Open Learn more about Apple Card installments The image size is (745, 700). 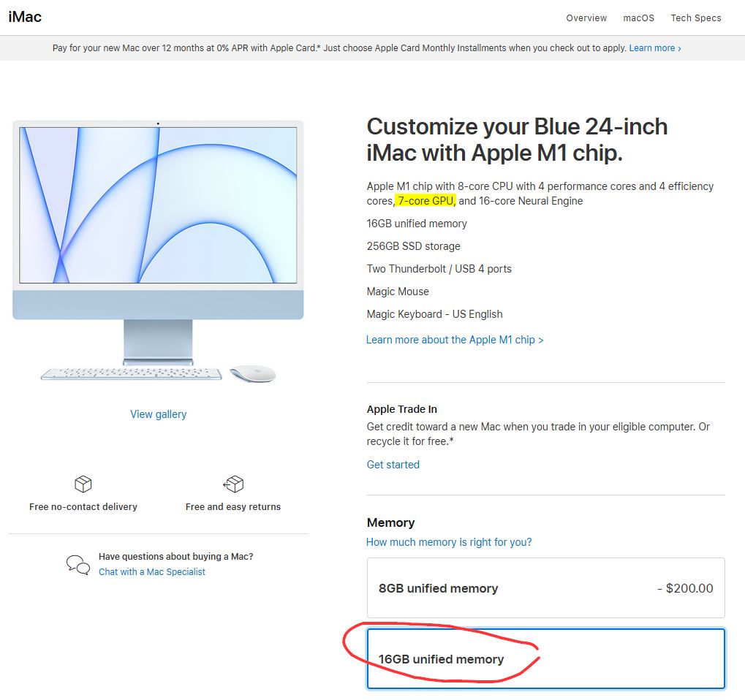[655, 48]
